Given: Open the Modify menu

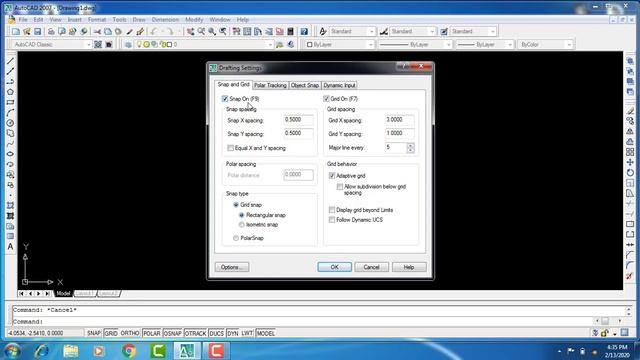Looking at the screenshot, I should [194, 20].
